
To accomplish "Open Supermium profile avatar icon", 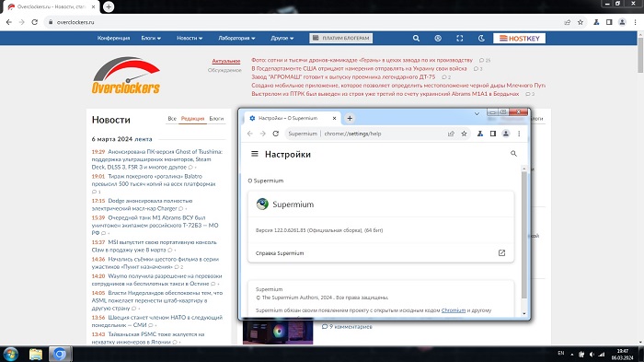I will click(506, 134).
